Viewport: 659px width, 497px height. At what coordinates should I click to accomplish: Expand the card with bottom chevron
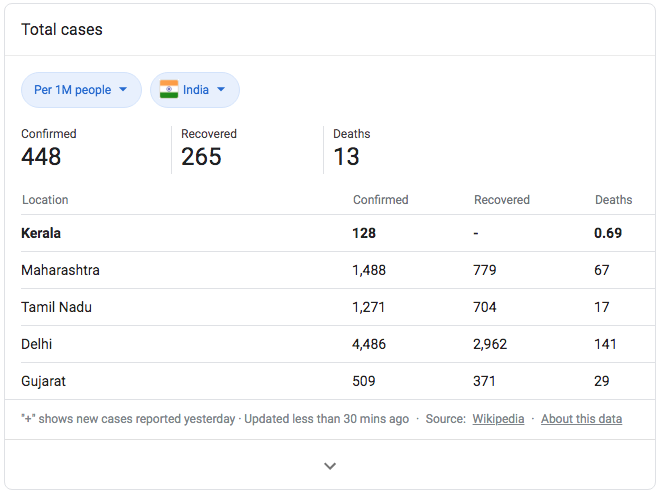[x=330, y=466]
